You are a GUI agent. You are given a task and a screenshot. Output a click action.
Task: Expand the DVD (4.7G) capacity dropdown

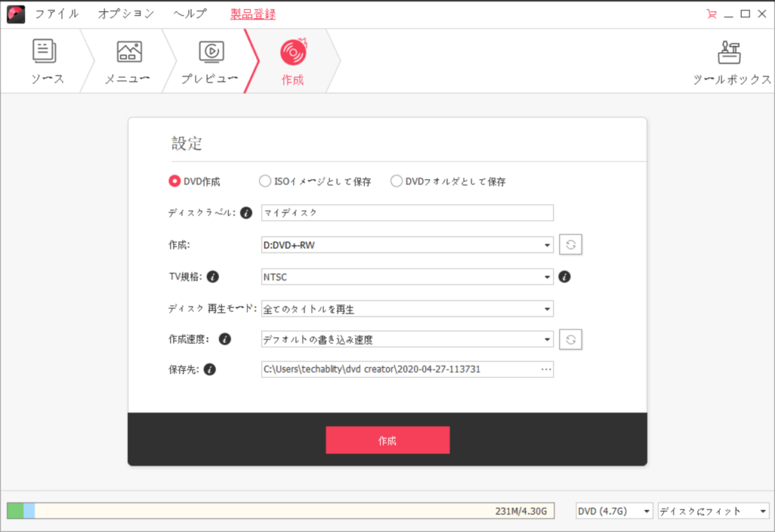[x=613, y=511]
